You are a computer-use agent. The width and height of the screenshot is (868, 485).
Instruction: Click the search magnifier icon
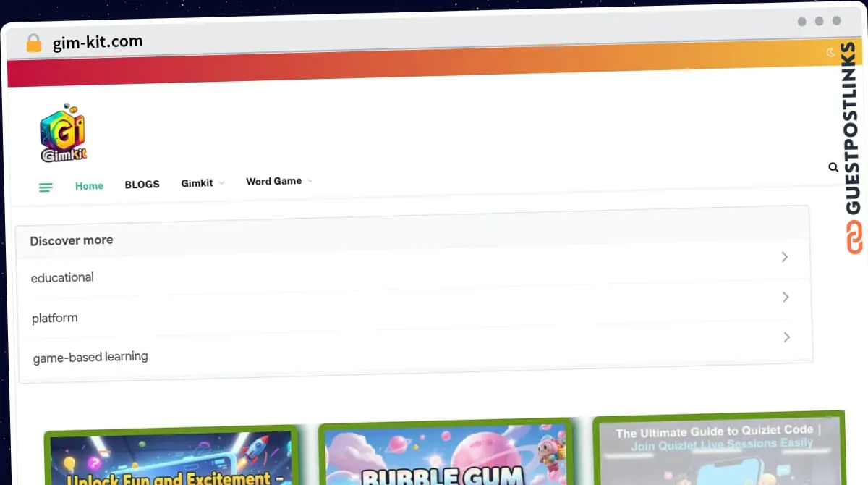coord(833,167)
